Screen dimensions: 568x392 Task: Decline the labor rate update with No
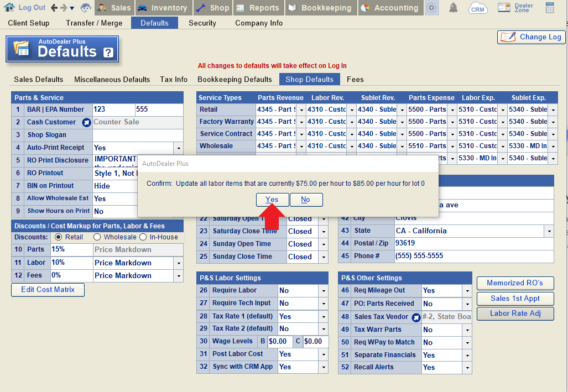coord(305,200)
